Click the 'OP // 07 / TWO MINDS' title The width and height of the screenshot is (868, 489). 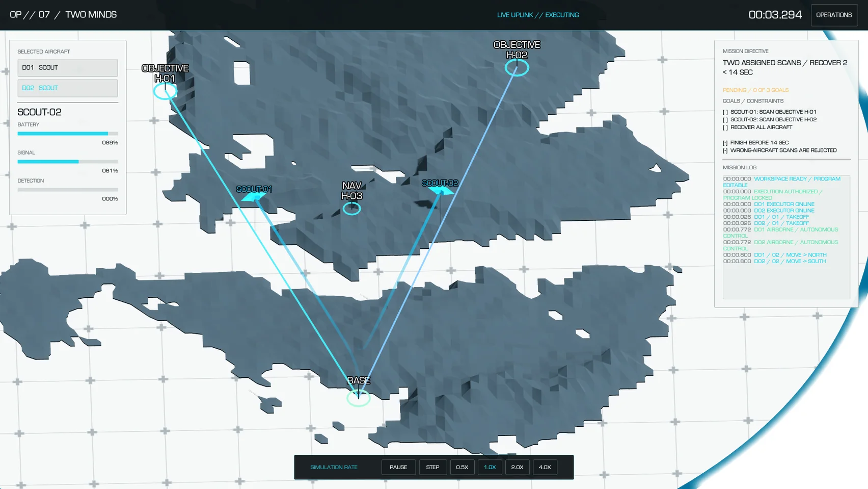pos(63,14)
